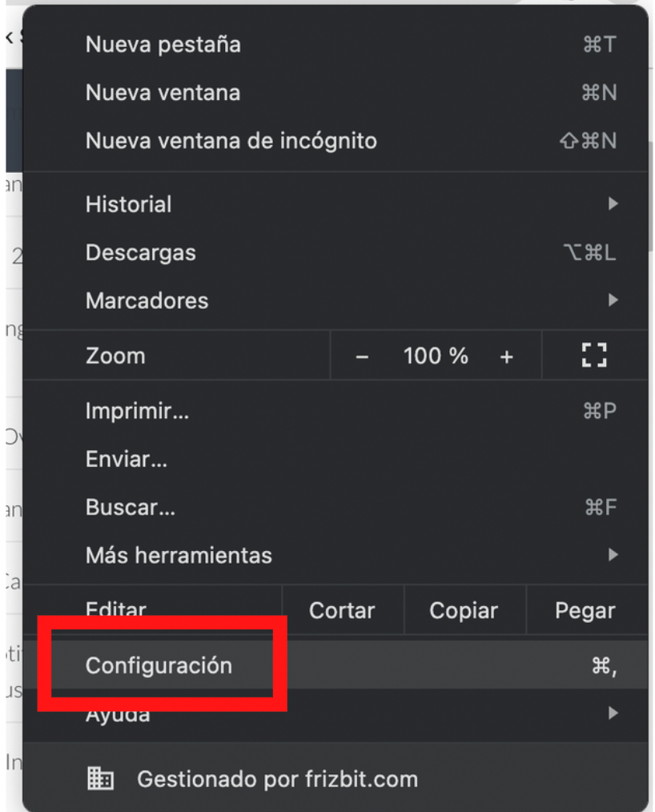Expand the Marcadores submenu arrow
655x812 pixels.
pyautogui.click(x=613, y=299)
